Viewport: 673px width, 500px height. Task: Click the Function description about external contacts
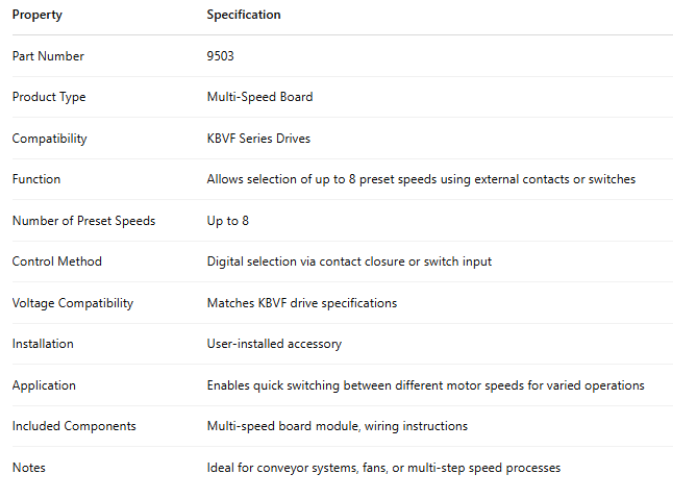421,179
